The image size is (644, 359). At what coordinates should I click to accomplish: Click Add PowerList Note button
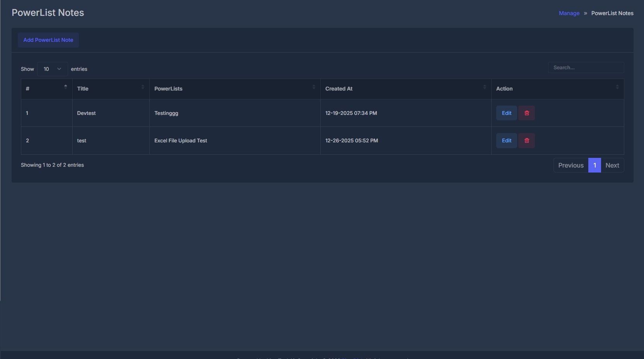coord(48,40)
